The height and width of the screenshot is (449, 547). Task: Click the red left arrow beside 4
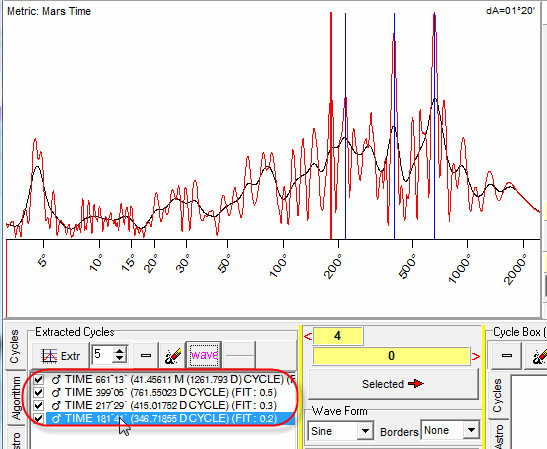coord(308,336)
